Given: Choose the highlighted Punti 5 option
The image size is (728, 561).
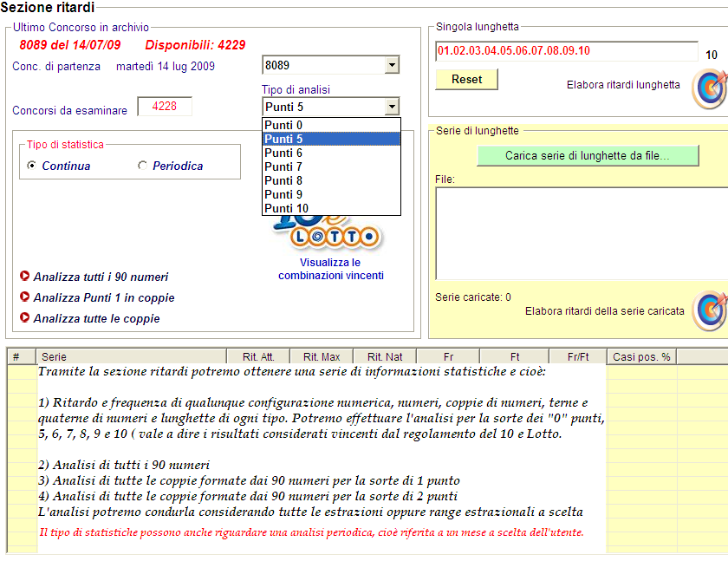Looking at the screenshot, I should click(331, 139).
